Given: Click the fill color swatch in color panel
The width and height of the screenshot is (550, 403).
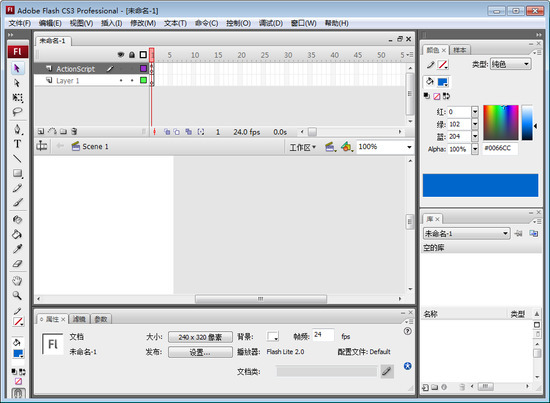Looking at the screenshot, I should tap(443, 82).
